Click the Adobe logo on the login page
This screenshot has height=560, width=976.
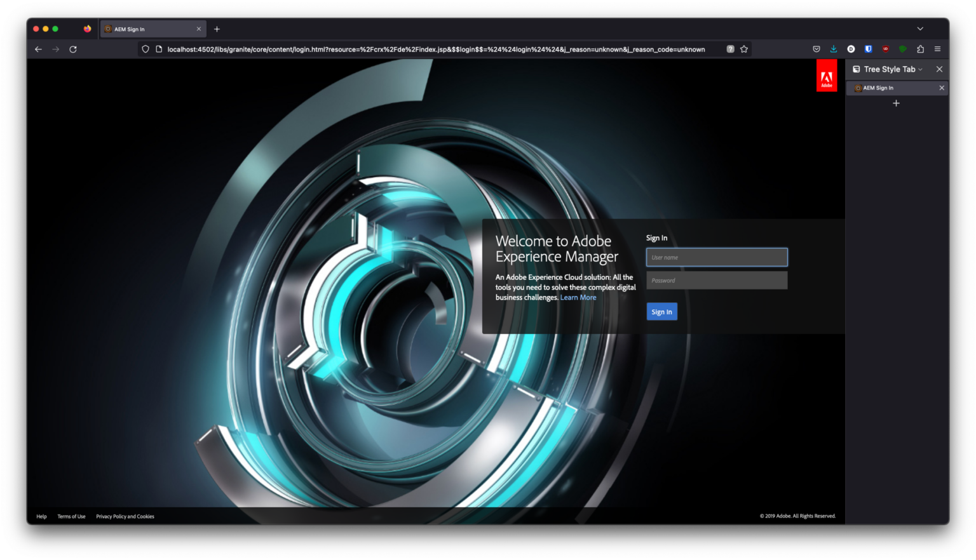coord(827,75)
